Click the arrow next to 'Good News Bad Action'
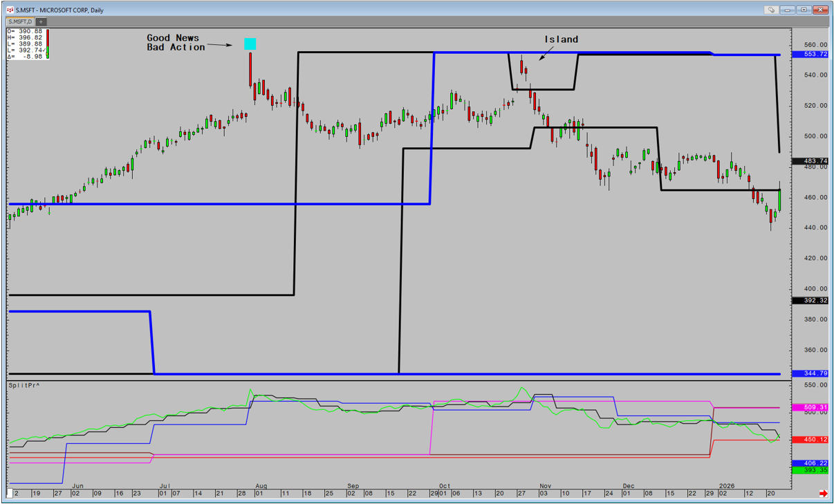834x504 pixels. (x=220, y=46)
